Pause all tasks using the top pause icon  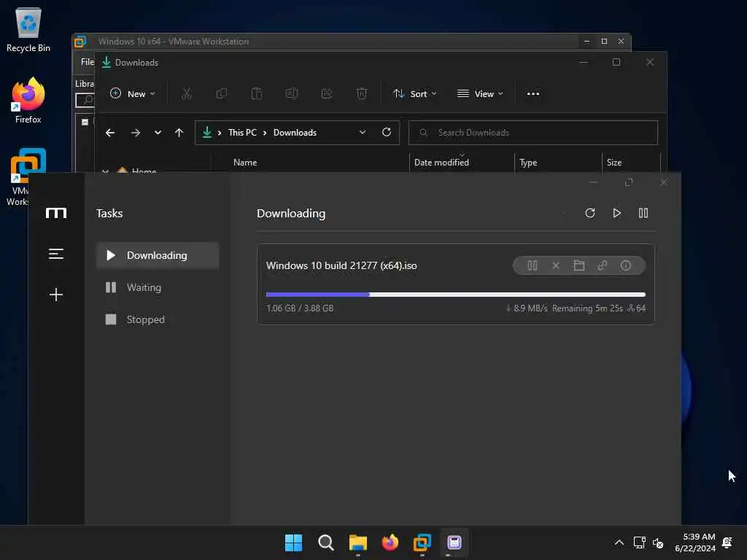tap(643, 213)
